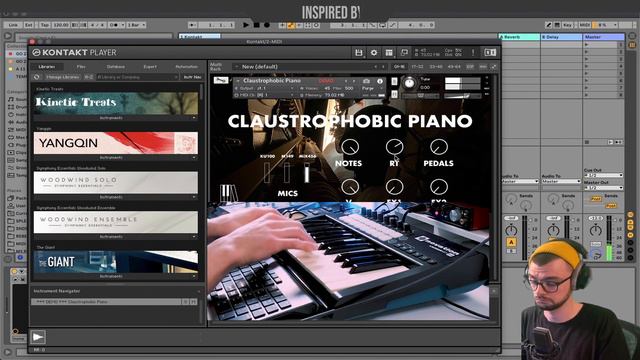Click the library search input field
640x360 pixels.
(x=137, y=77)
